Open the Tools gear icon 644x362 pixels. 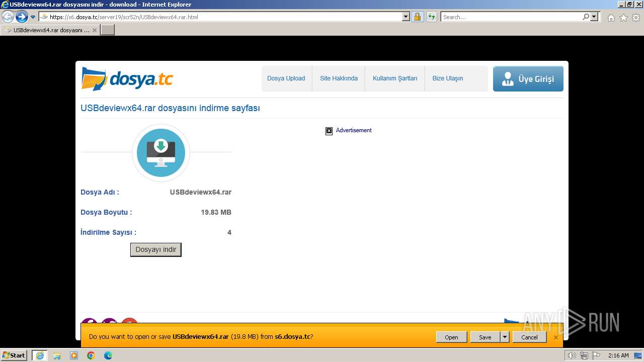[x=636, y=18]
